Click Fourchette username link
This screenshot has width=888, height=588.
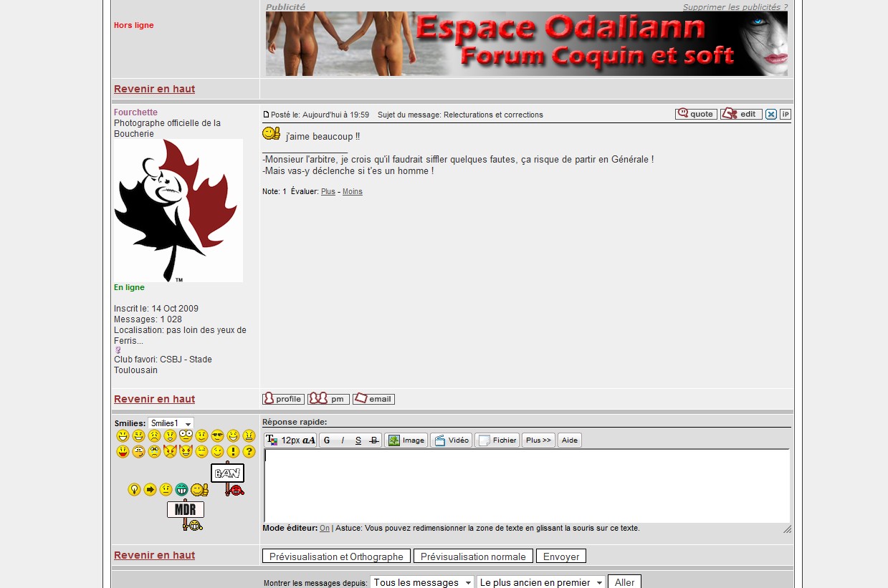135,112
